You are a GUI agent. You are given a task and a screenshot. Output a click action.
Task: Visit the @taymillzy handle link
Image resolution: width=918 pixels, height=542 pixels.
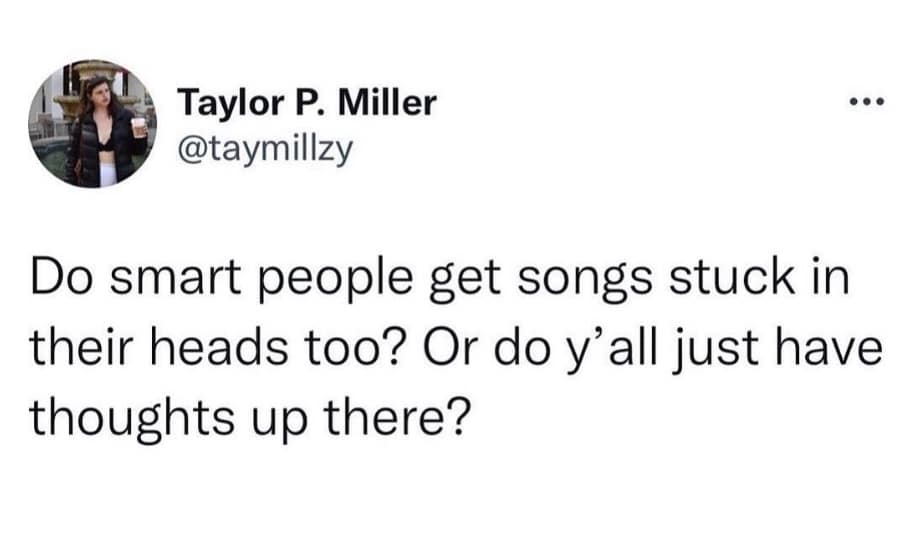[264, 151]
